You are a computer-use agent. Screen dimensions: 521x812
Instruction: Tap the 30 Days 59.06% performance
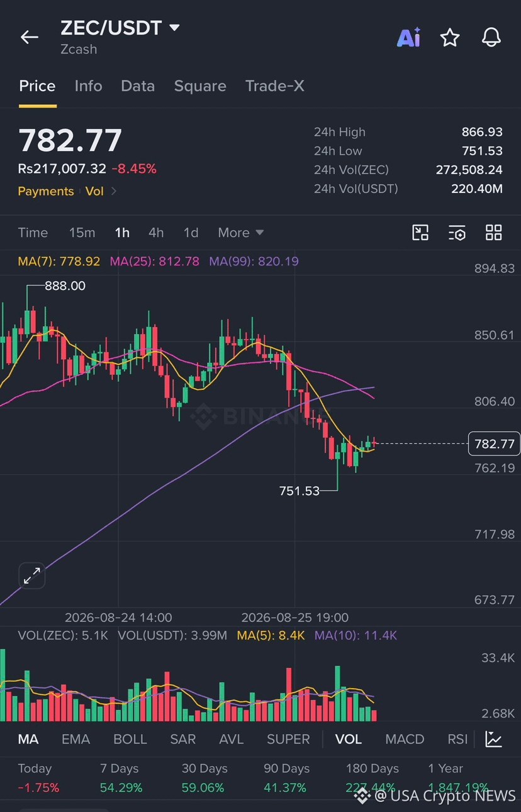pos(204,778)
